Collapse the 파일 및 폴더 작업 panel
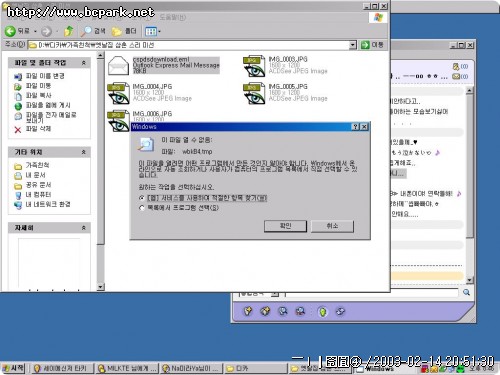This screenshot has width=500, height=375. pyautogui.click(x=84, y=63)
